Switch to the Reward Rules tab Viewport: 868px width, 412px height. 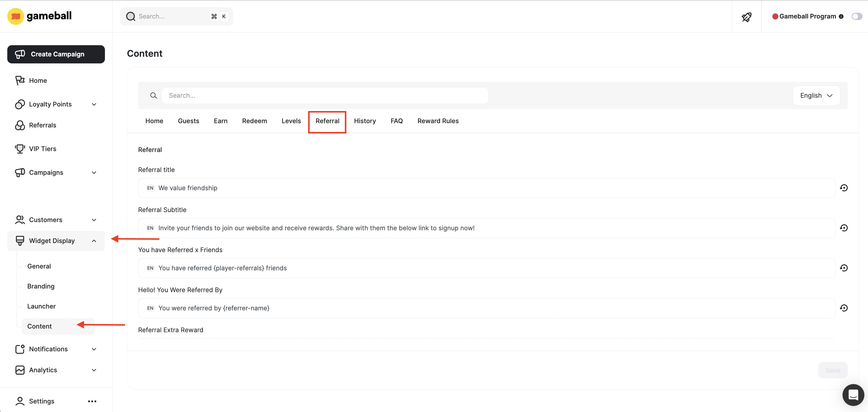pyautogui.click(x=438, y=121)
